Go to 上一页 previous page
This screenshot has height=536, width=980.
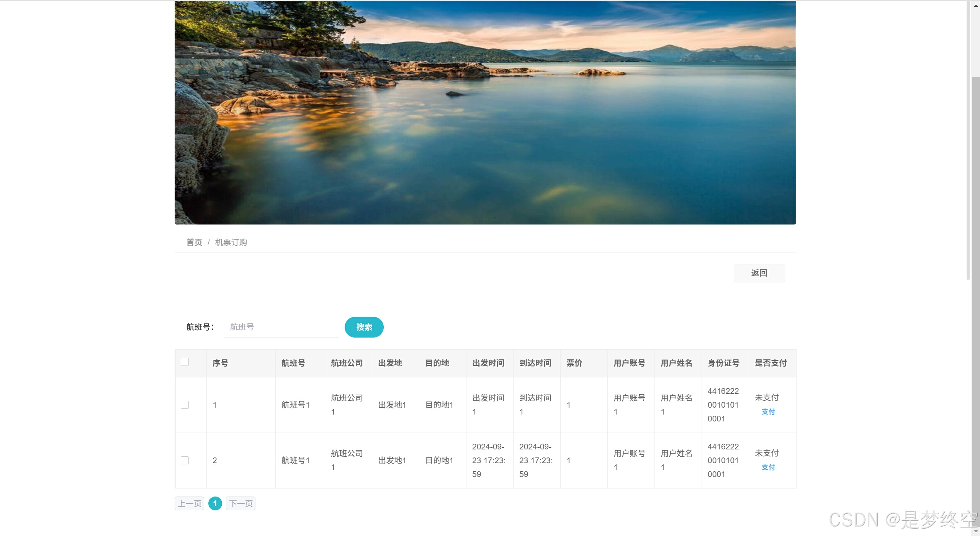pyautogui.click(x=189, y=503)
